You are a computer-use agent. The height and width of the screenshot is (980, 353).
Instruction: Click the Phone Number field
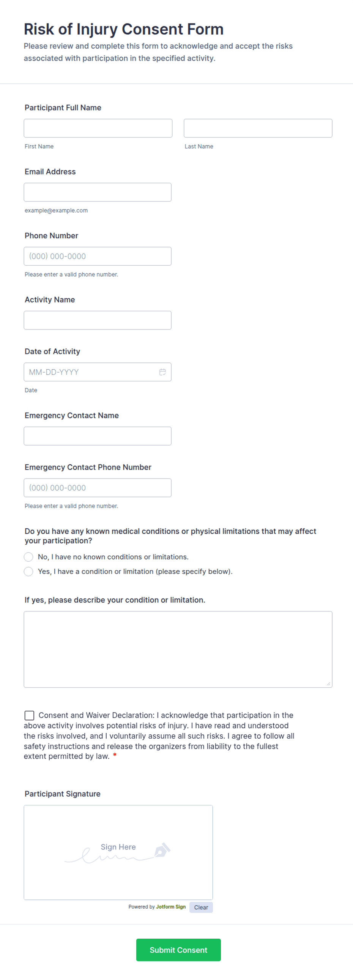pos(98,256)
